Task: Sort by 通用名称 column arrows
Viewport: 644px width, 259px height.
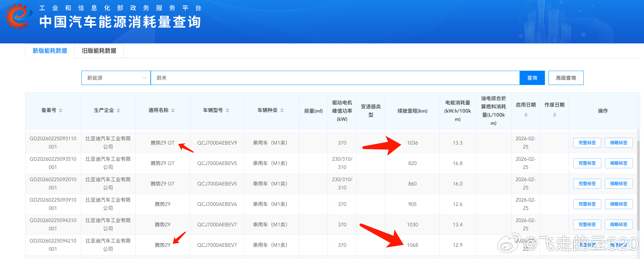Action: click(x=173, y=110)
